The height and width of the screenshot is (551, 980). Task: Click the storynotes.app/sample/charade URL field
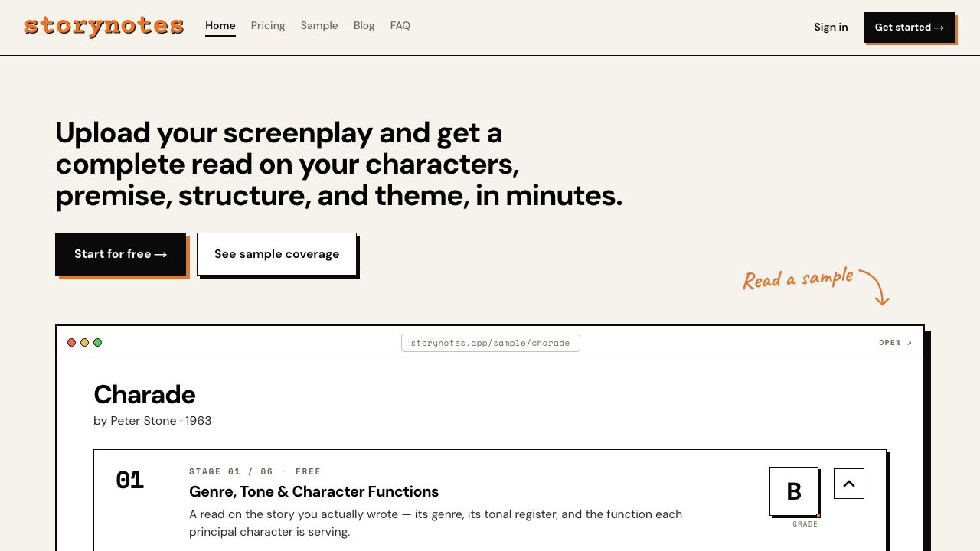point(490,343)
